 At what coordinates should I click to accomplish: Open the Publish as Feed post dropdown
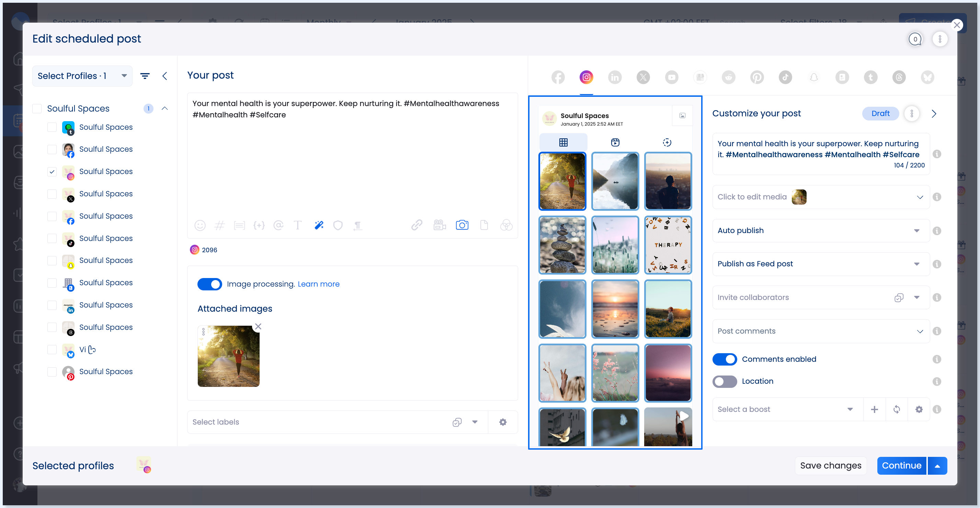[x=821, y=264]
